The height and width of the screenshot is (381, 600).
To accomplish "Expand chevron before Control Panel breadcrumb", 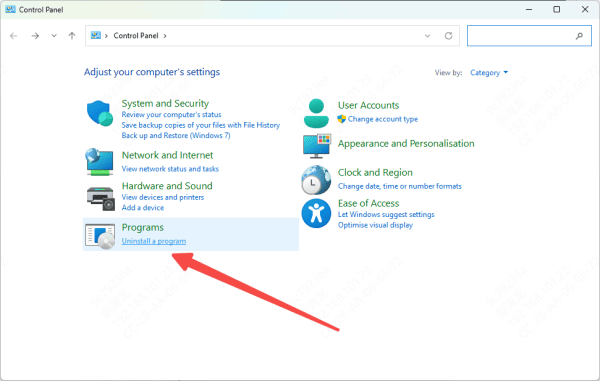I will (x=106, y=36).
